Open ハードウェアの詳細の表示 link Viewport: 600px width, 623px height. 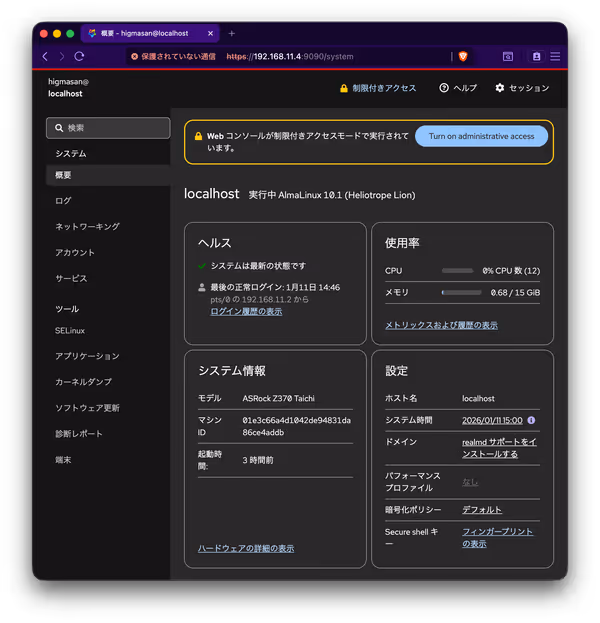pyautogui.click(x=246, y=548)
